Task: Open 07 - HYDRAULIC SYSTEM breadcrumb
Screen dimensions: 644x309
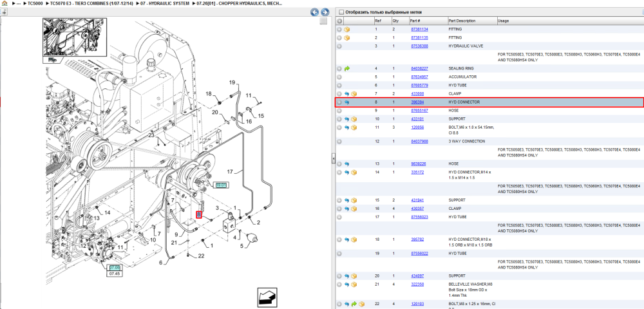Action: pyautogui.click(x=165, y=3)
